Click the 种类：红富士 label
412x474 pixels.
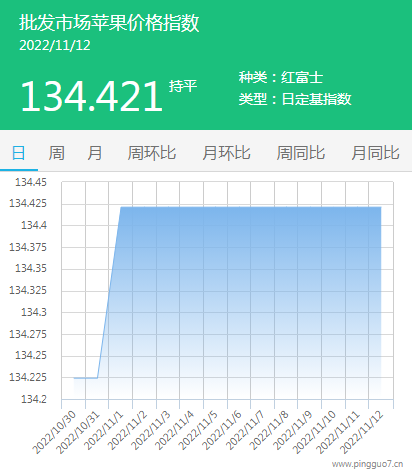coord(281,77)
